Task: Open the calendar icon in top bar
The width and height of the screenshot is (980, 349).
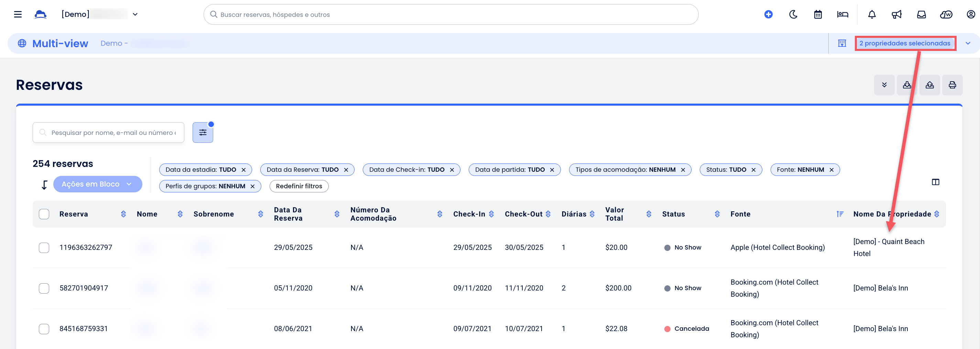Action: pyautogui.click(x=818, y=14)
